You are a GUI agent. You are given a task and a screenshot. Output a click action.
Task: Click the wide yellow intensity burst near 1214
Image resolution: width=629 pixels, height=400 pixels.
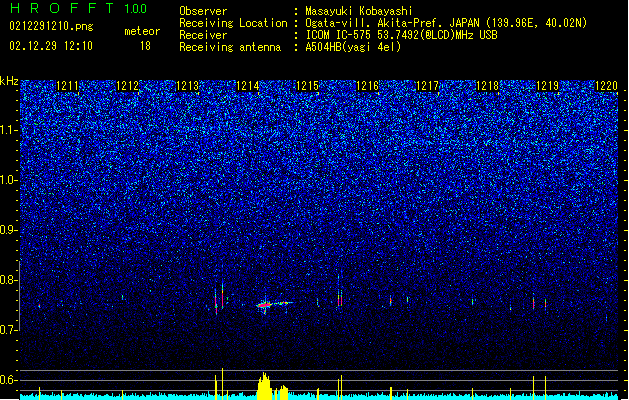pos(264,386)
